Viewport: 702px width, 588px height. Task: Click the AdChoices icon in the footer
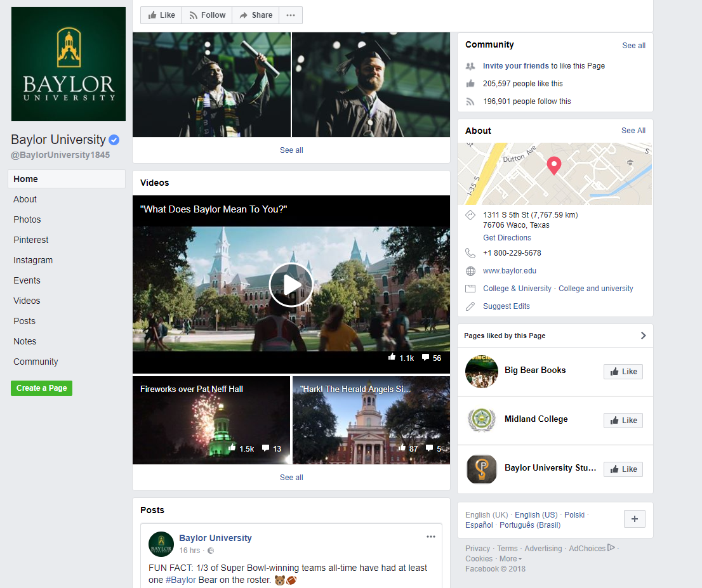pyautogui.click(x=611, y=548)
